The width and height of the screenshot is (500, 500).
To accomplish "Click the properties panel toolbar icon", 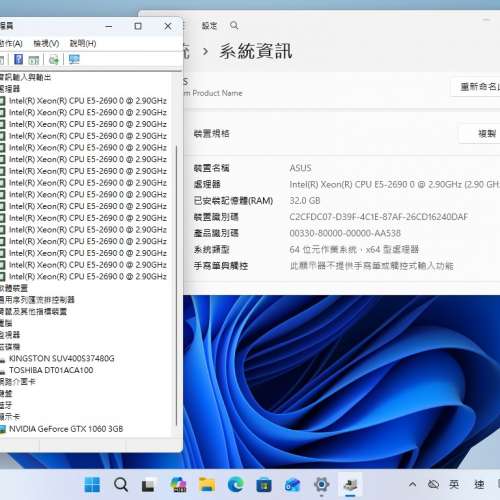I will coord(34,60).
